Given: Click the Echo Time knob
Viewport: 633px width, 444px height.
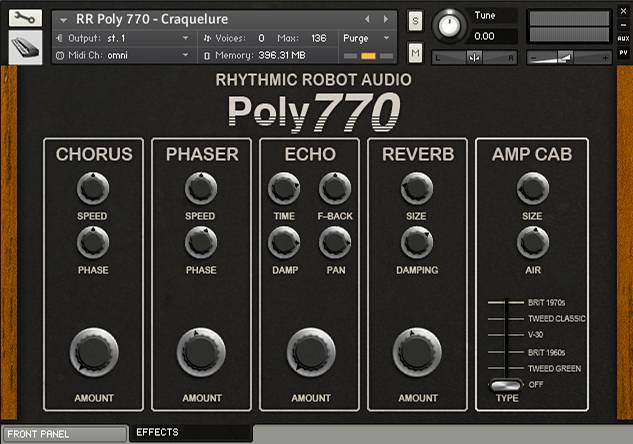Looking at the screenshot, I should 284,188.
